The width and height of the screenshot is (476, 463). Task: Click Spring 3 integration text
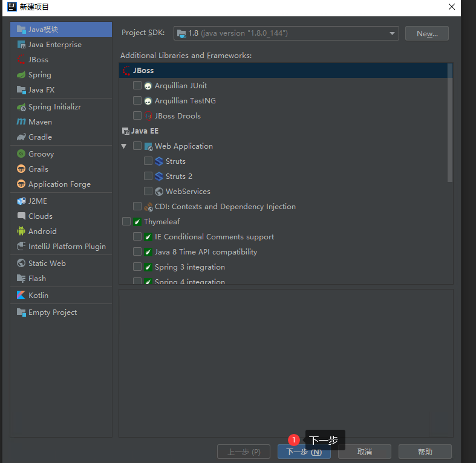coord(190,267)
